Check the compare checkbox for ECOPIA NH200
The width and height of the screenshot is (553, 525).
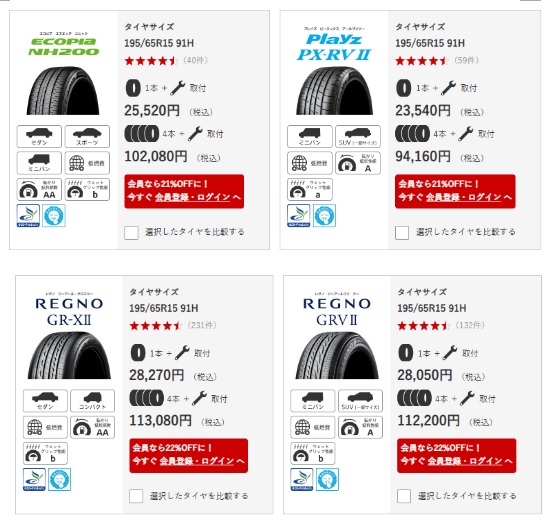click(x=131, y=233)
